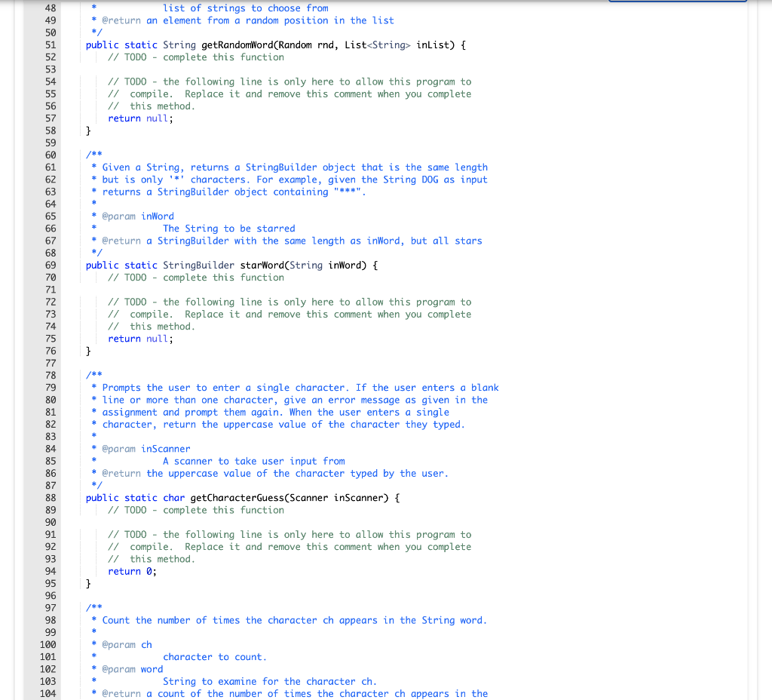
Task: Click '@return the uppercase value' comment line
Action: pos(275,474)
